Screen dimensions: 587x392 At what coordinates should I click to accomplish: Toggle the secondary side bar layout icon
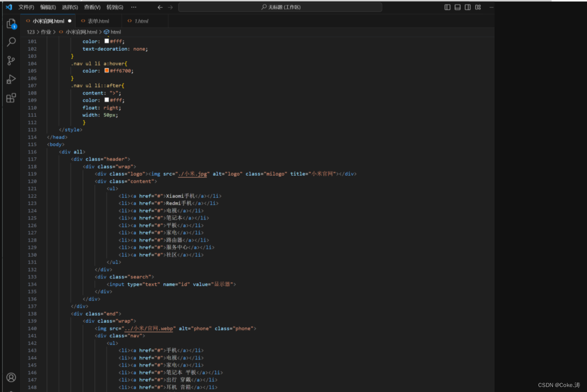(468, 7)
